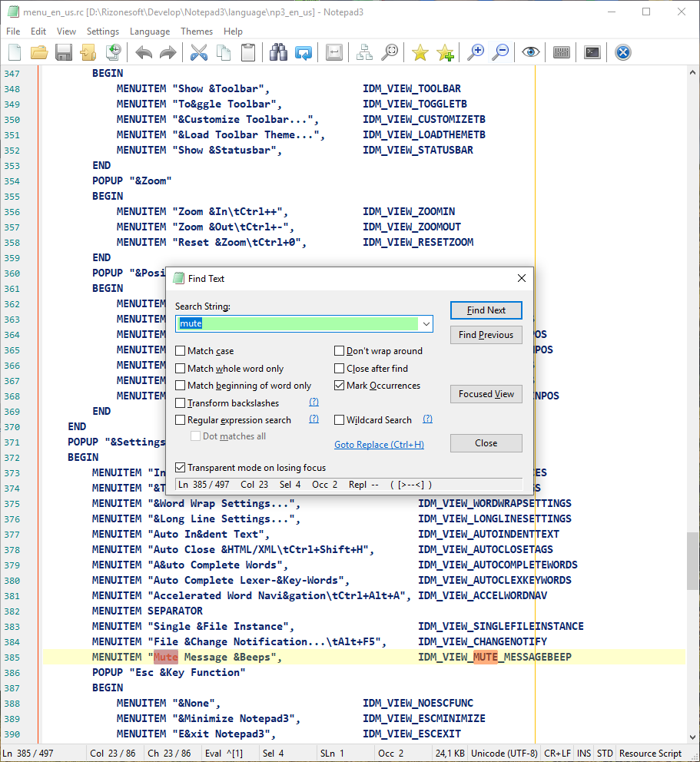Exit Notepad3 using the blue X toolbar icon
The image size is (700, 762).
pos(622,52)
